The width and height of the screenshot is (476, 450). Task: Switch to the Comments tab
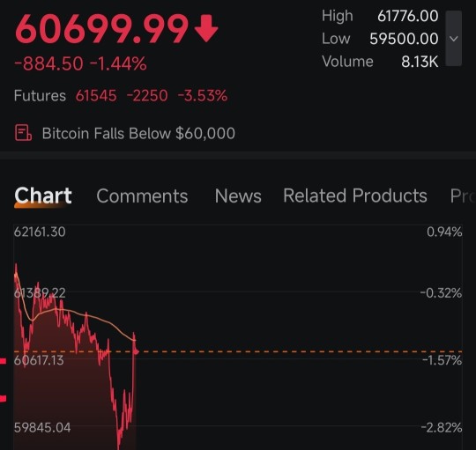pyautogui.click(x=142, y=195)
